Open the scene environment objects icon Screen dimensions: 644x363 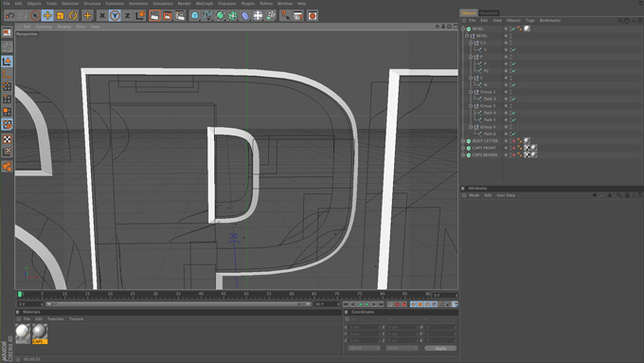pos(258,15)
